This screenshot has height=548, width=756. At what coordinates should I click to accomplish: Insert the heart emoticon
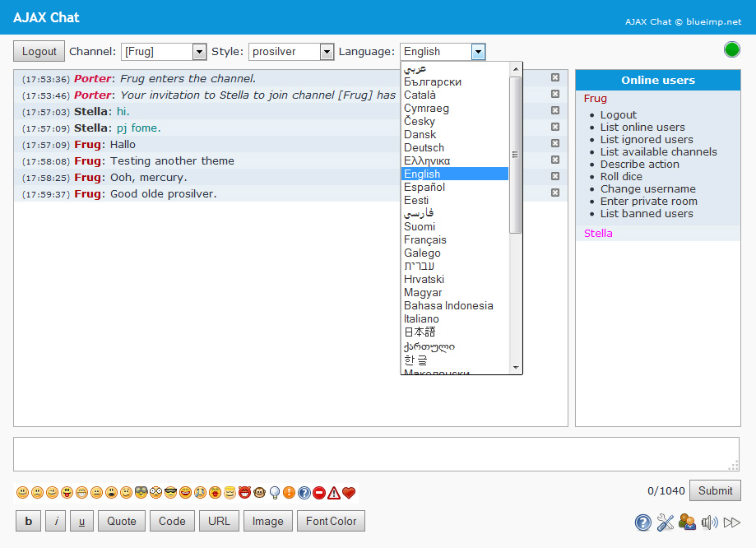(348, 492)
